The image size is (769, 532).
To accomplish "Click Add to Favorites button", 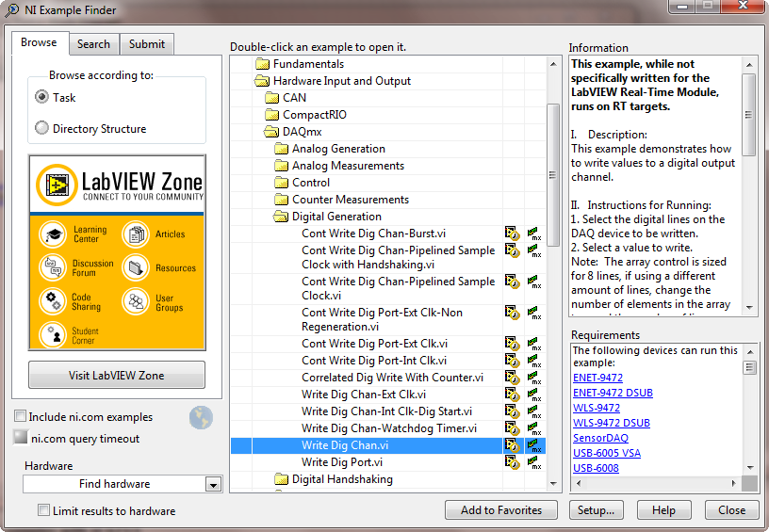I will pyautogui.click(x=501, y=510).
